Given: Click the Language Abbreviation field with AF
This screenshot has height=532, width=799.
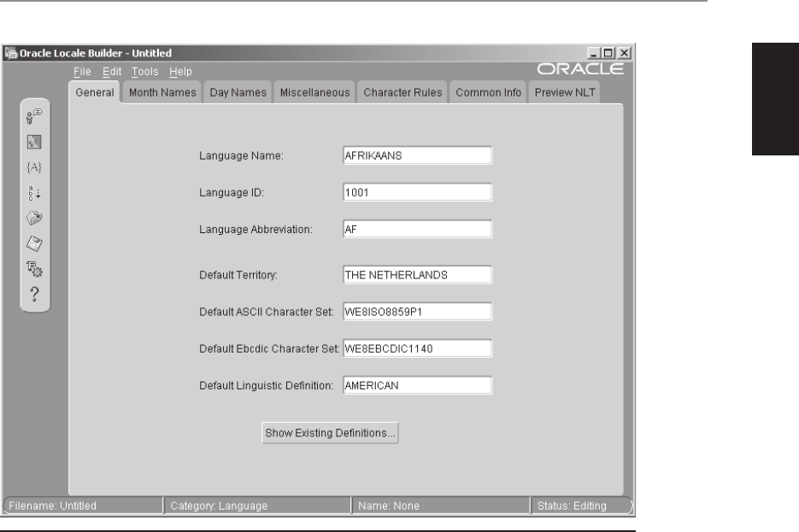Looking at the screenshot, I should (x=417, y=229).
